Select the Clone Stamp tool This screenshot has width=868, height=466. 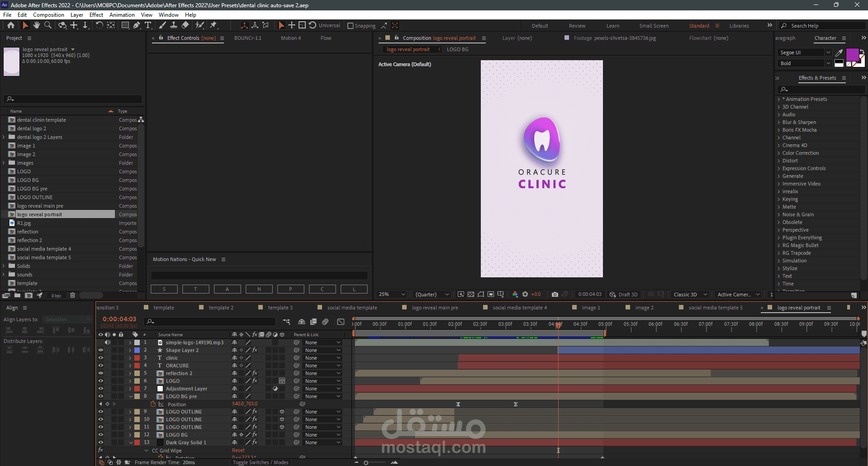click(x=174, y=25)
